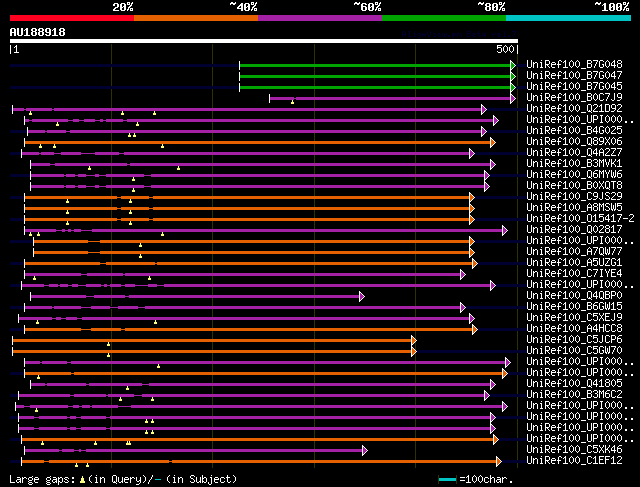
Task: Click the UniRef100_C1EF12 label
Action: [574, 461]
